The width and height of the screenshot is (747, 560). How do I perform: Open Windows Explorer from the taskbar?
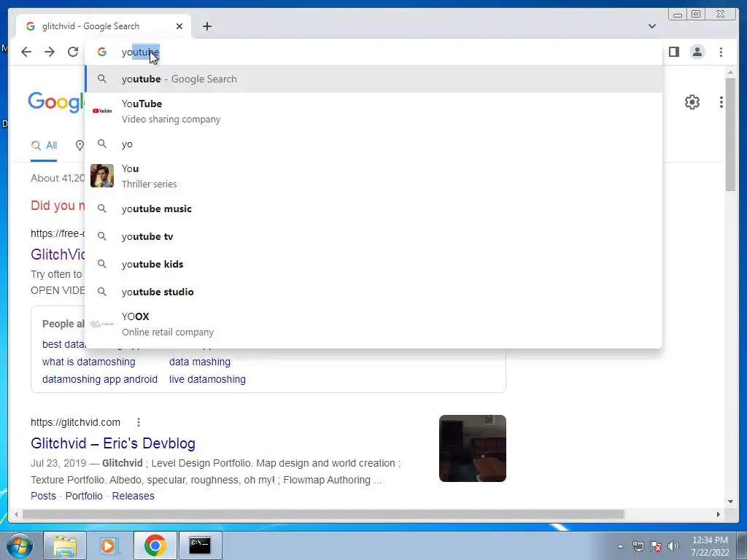(65, 545)
